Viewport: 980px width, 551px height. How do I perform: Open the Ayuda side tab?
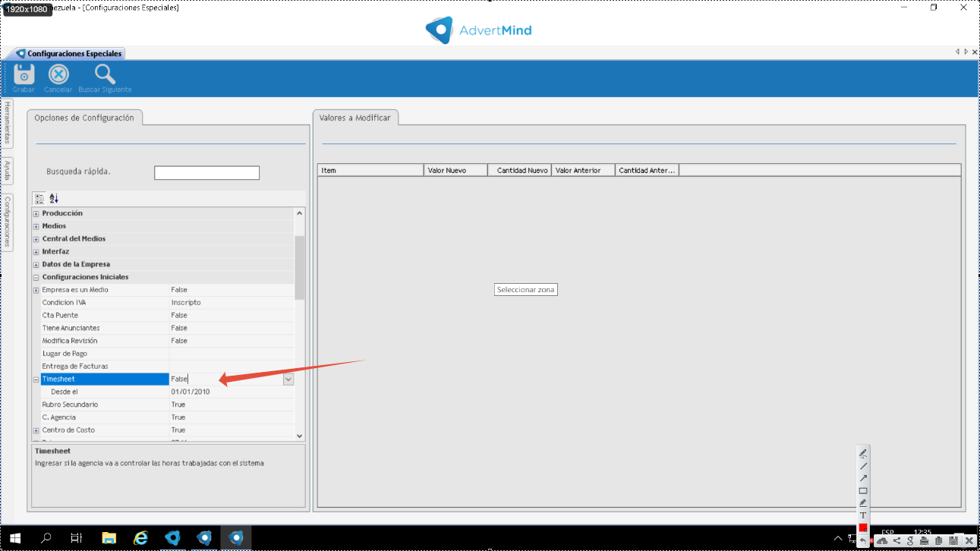tap(8, 171)
